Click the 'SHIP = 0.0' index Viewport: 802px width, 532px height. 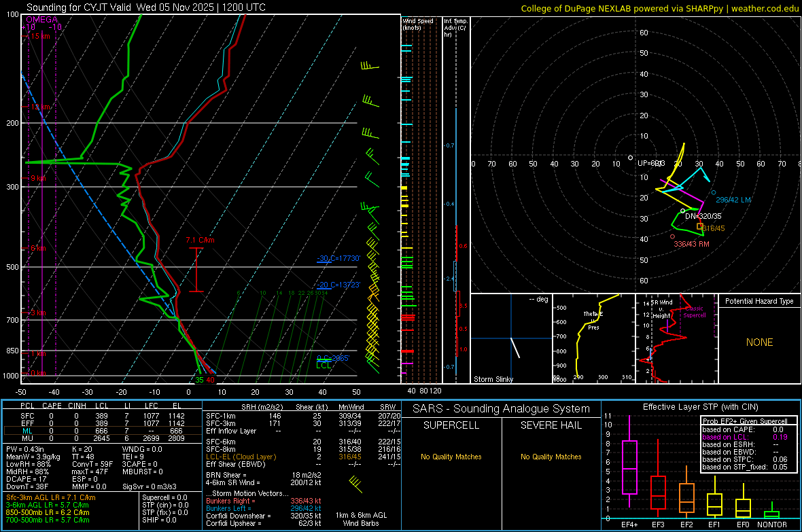point(158,520)
